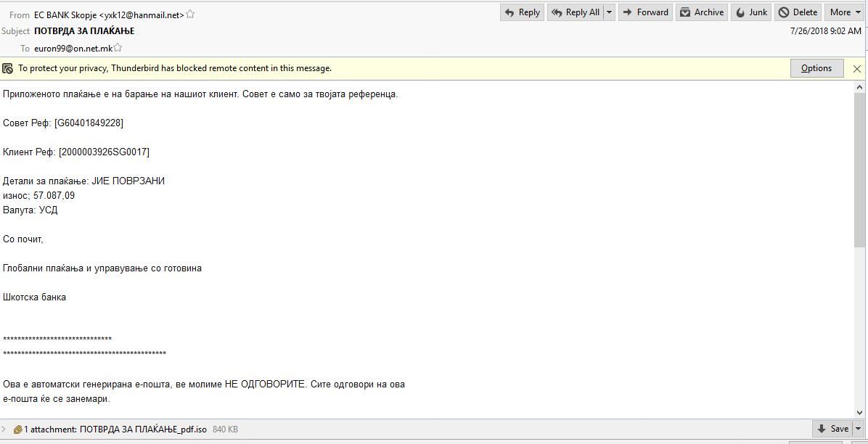Delete this email

point(798,12)
